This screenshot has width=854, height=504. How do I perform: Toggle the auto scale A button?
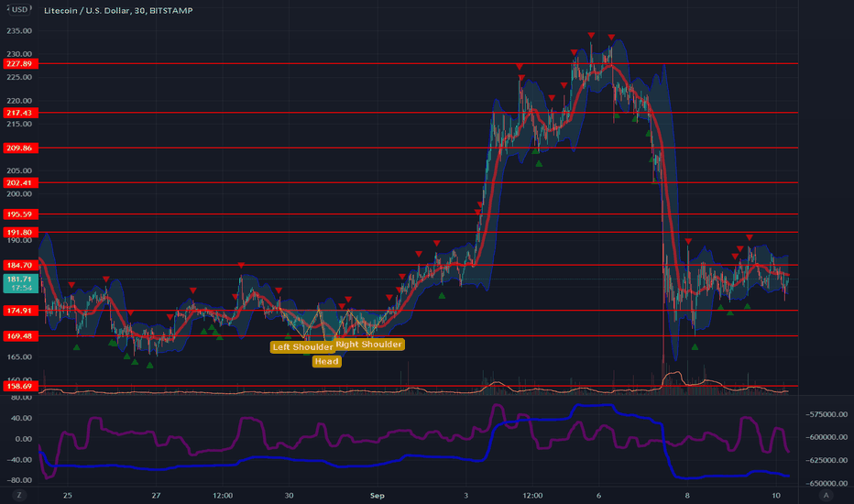click(827, 495)
